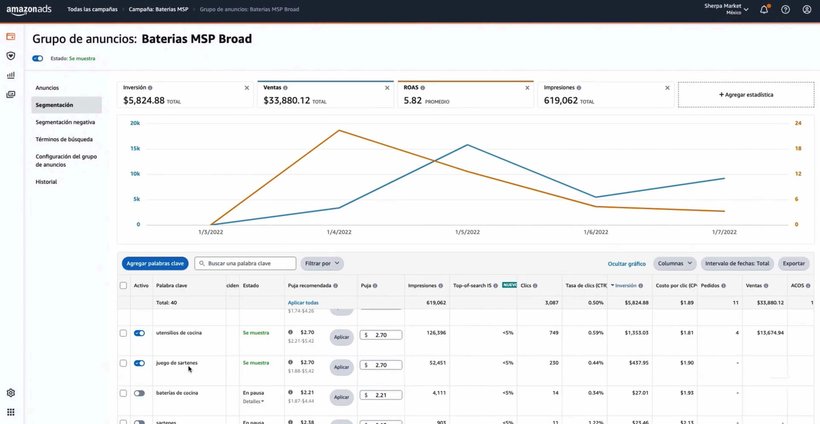Open the creative assets image sidebar icon
This screenshot has height=424, width=820.
click(x=10, y=95)
